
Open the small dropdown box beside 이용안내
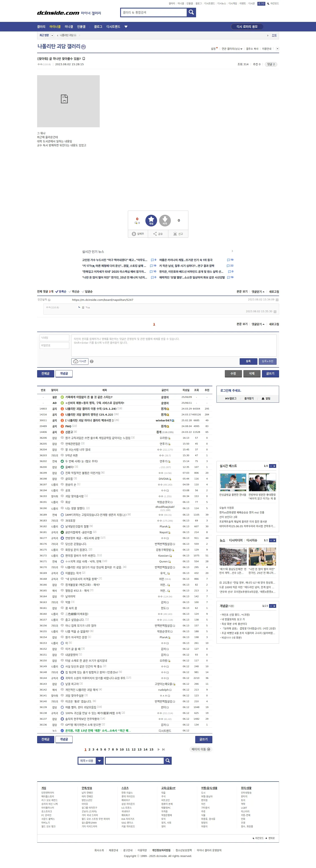(x=278, y=49)
